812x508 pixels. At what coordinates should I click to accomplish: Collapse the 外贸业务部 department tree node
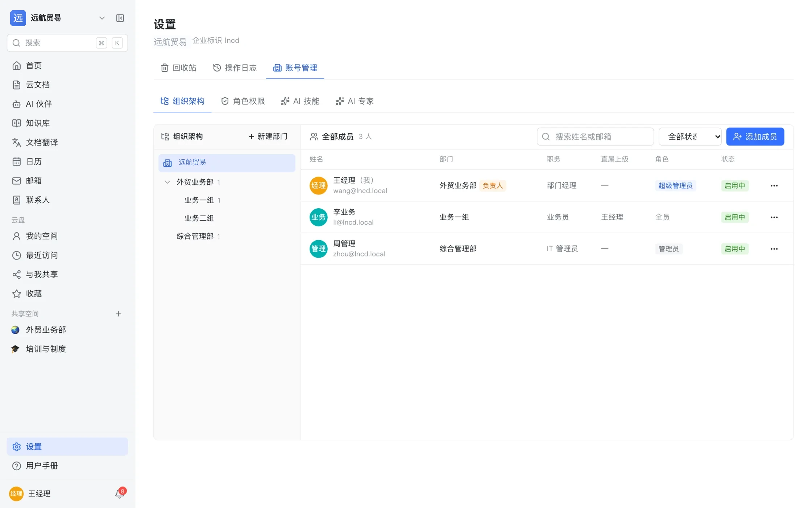(x=167, y=182)
